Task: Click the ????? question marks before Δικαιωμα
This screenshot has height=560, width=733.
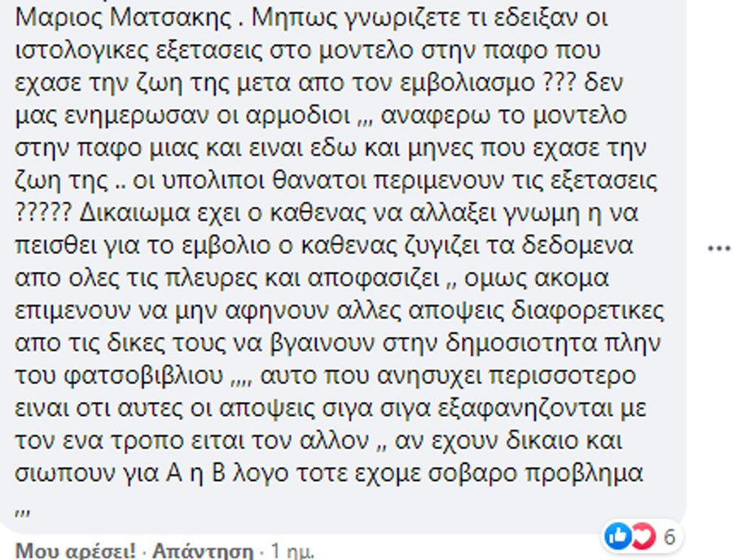Action: (x=42, y=213)
